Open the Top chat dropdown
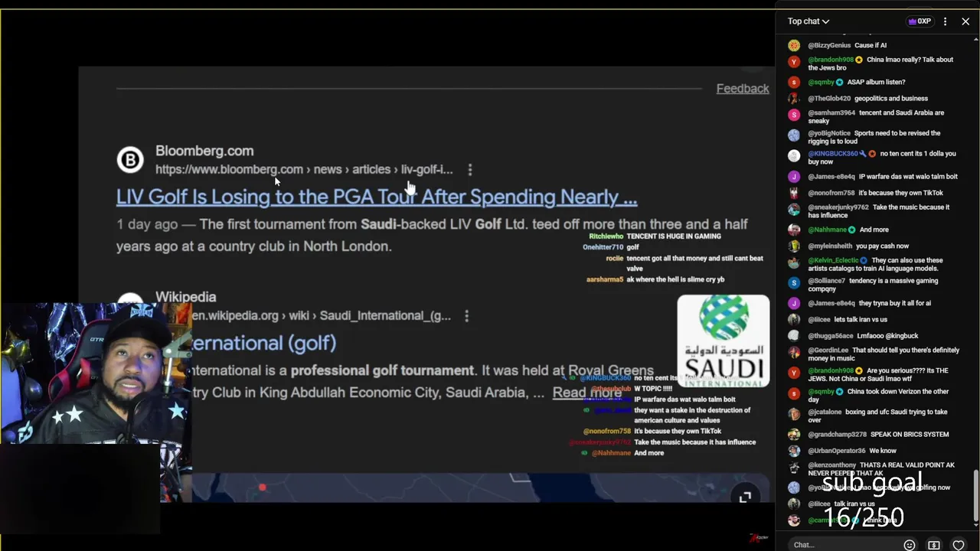980x551 pixels. 808,21
